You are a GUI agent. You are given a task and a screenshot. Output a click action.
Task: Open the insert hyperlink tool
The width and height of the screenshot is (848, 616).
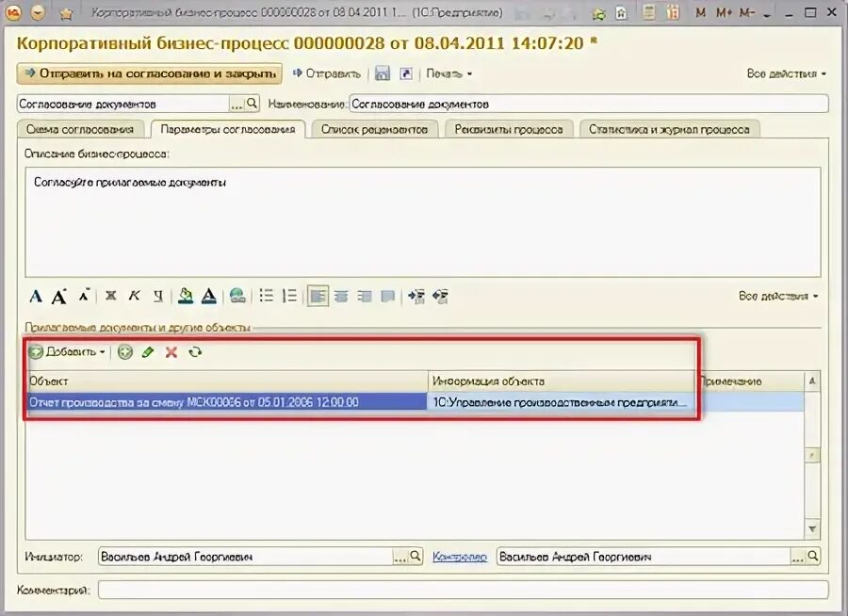[x=237, y=296]
